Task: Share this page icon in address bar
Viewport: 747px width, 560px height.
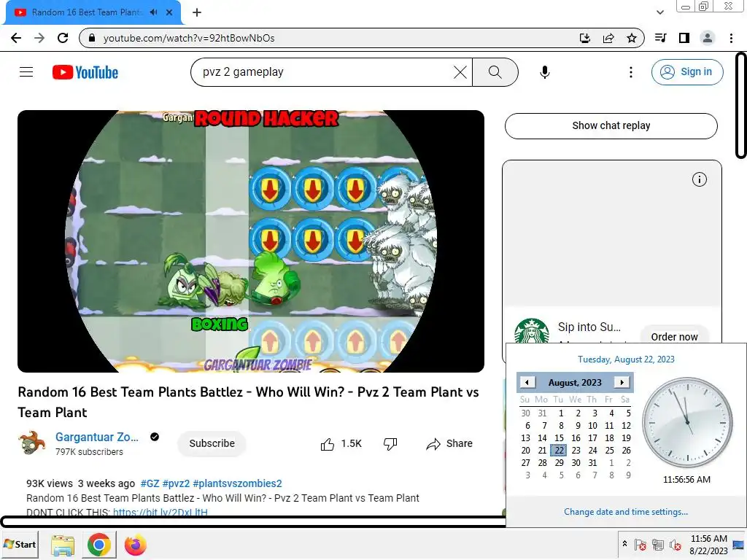Action: [608, 38]
